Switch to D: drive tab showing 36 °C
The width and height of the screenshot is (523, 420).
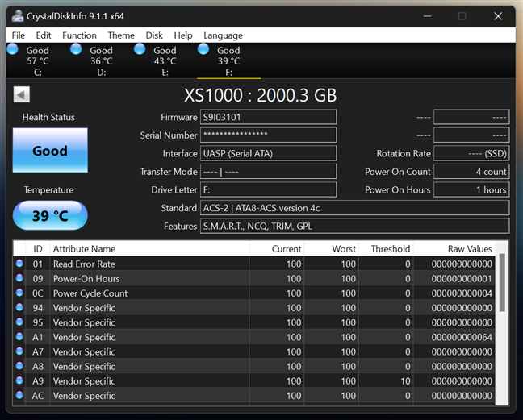[x=102, y=61]
